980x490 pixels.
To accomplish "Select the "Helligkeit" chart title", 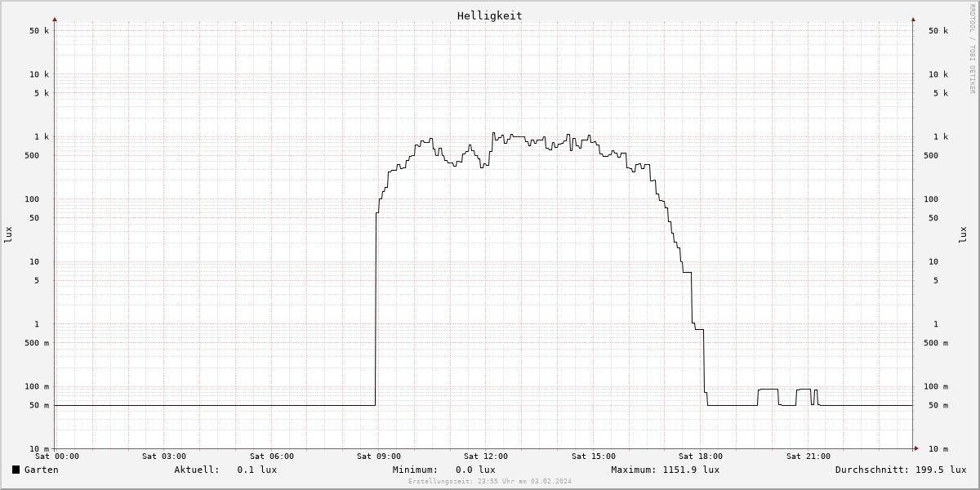I will pos(490,16).
